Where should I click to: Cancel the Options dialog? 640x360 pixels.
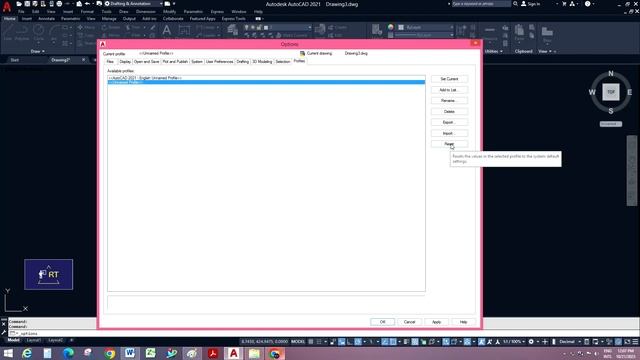pos(409,322)
